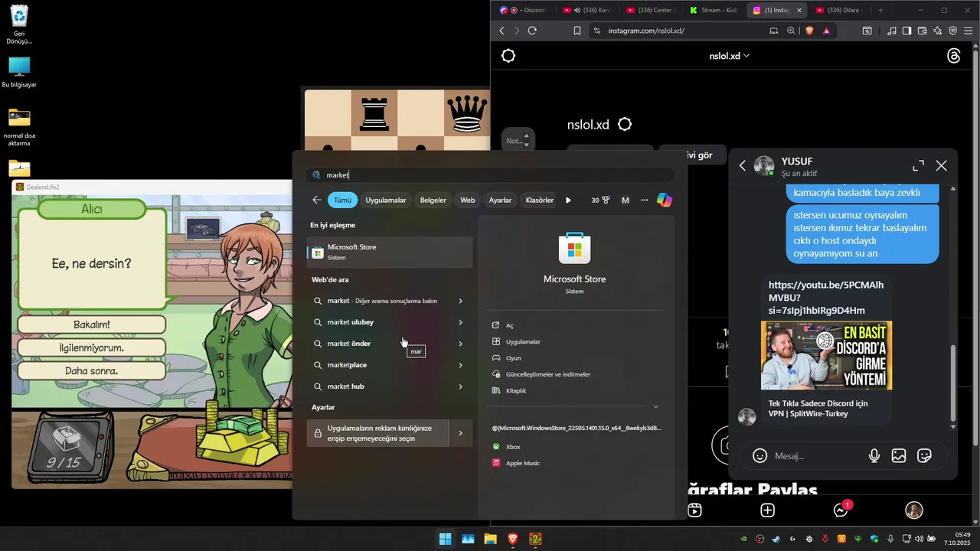Choose 'Bakalım!' in Dealer's Life 2
This screenshot has height=551, width=980.
click(x=91, y=324)
